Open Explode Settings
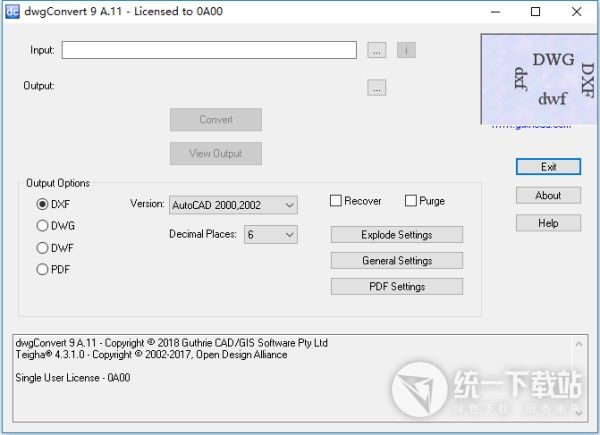Viewport: 600px width, 435px height. click(x=397, y=235)
